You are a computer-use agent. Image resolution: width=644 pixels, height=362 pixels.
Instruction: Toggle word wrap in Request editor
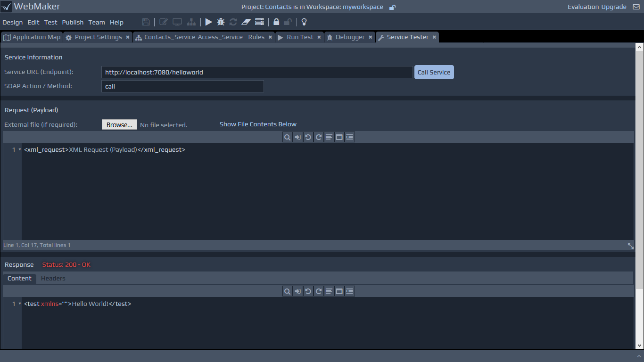pyautogui.click(x=329, y=137)
